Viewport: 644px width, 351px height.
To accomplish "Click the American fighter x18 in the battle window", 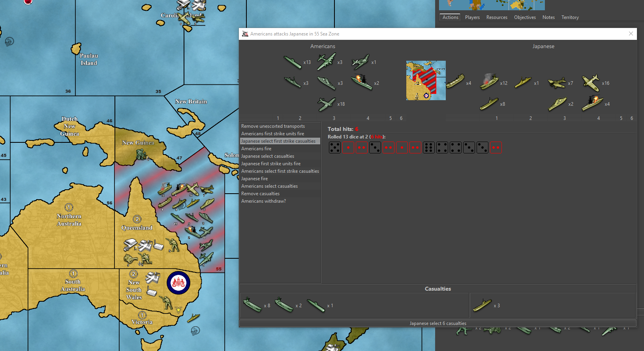I will 327,104.
